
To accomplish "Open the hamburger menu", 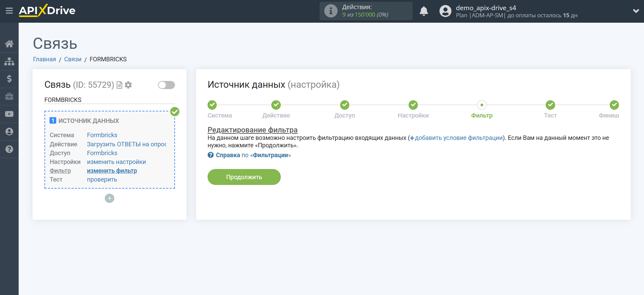I will (9, 11).
